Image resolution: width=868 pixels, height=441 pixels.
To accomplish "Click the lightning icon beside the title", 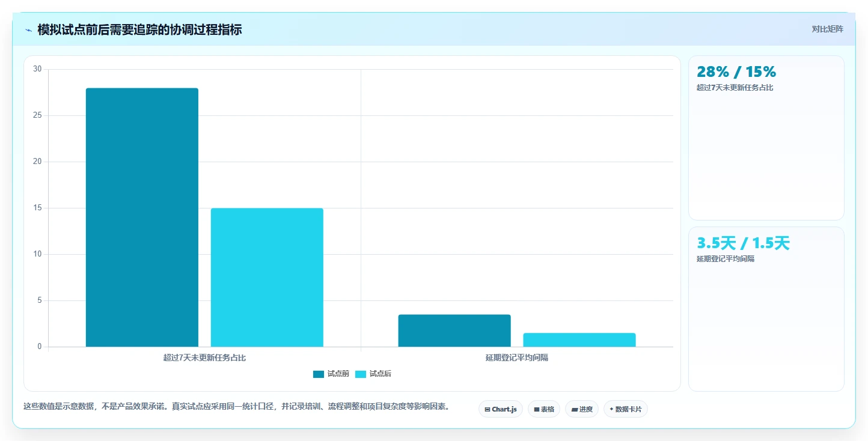I will point(28,30).
